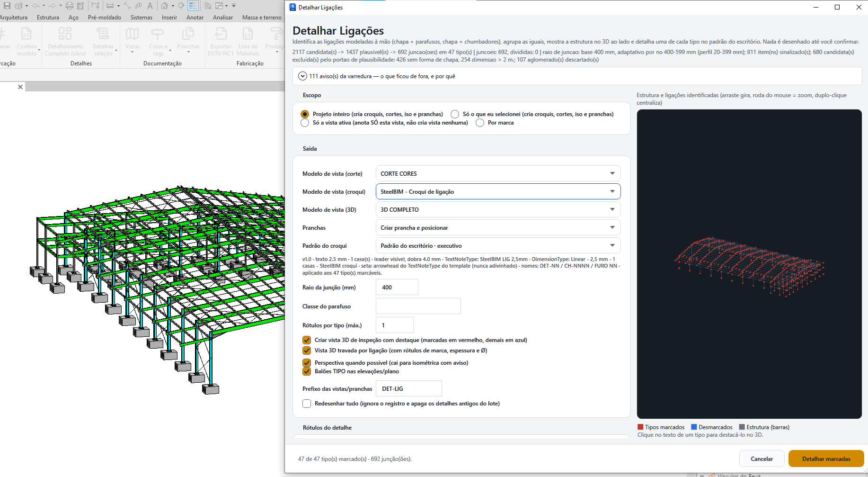Open the Customize Quick Access Toolbar arrow
This screenshot has width=868, height=477.
coord(234,6)
